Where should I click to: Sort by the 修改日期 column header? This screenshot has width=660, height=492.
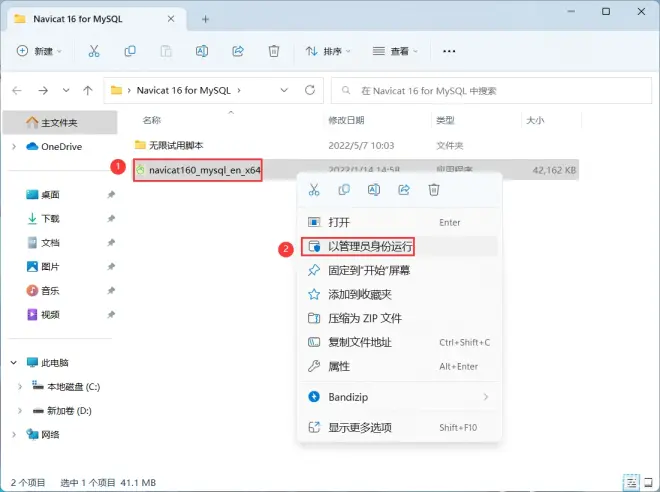tap(346, 120)
